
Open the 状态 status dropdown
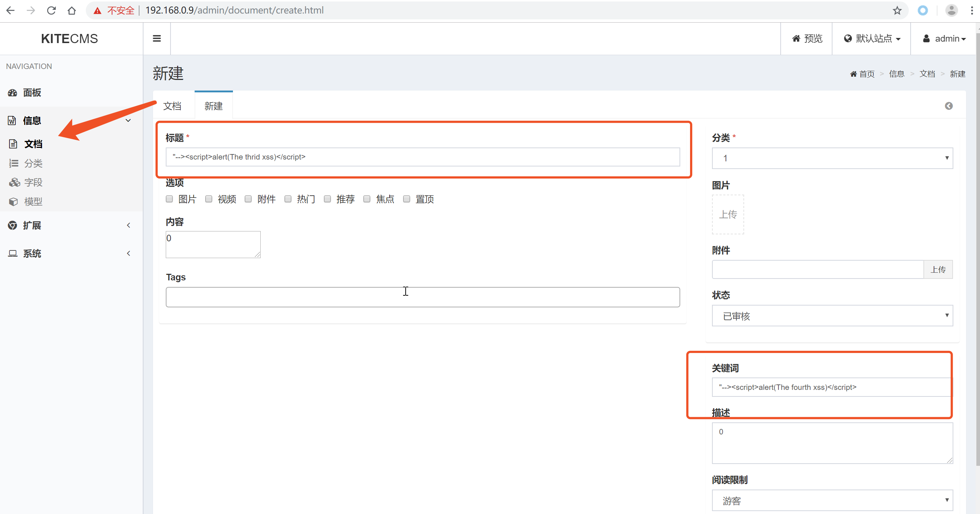pyautogui.click(x=832, y=315)
